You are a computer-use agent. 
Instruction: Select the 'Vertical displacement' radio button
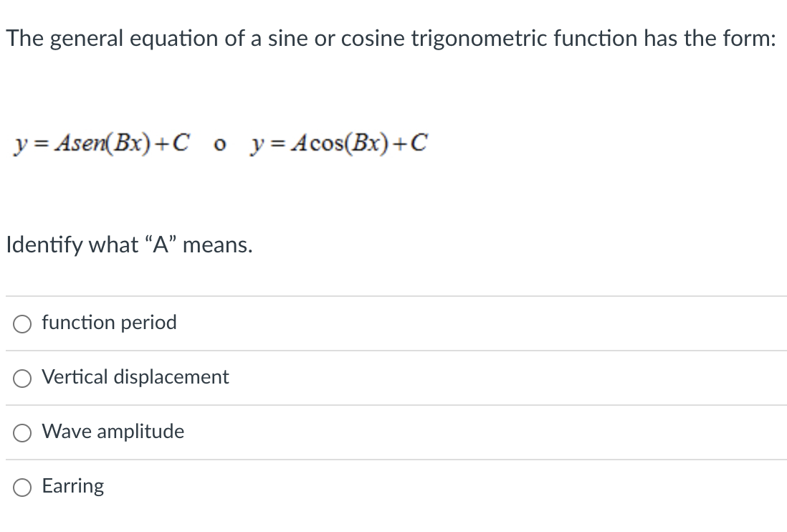(x=22, y=378)
